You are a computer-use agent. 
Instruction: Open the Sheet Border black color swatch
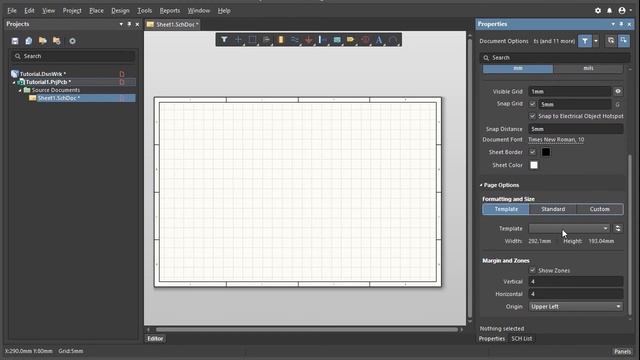pyautogui.click(x=546, y=152)
